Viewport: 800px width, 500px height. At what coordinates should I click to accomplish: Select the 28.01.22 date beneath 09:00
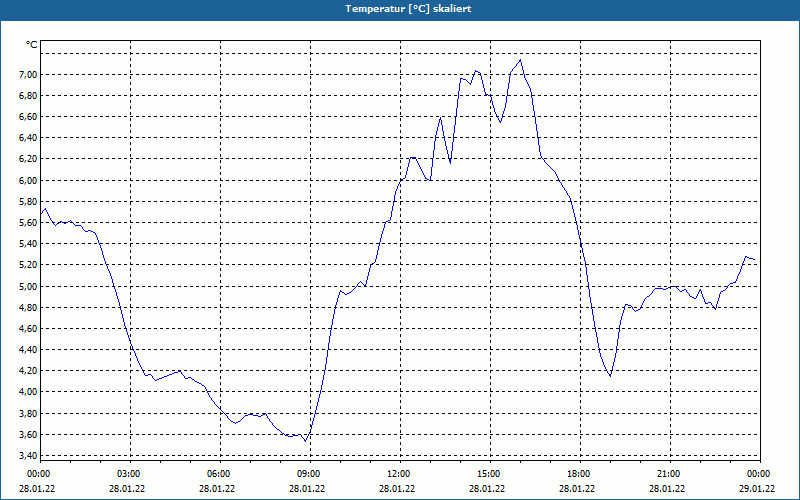click(307, 489)
